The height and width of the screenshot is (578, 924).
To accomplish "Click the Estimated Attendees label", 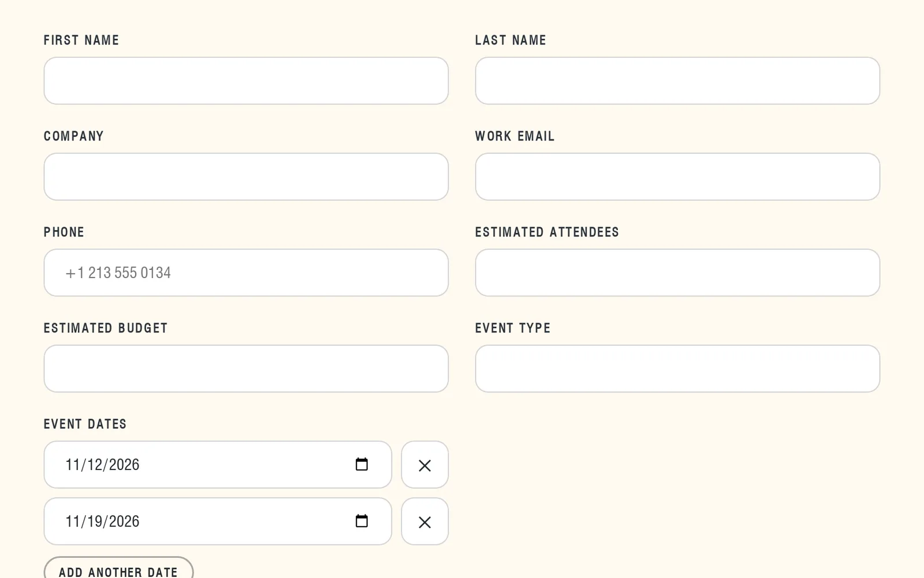I will pyautogui.click(x=547, y=232).
